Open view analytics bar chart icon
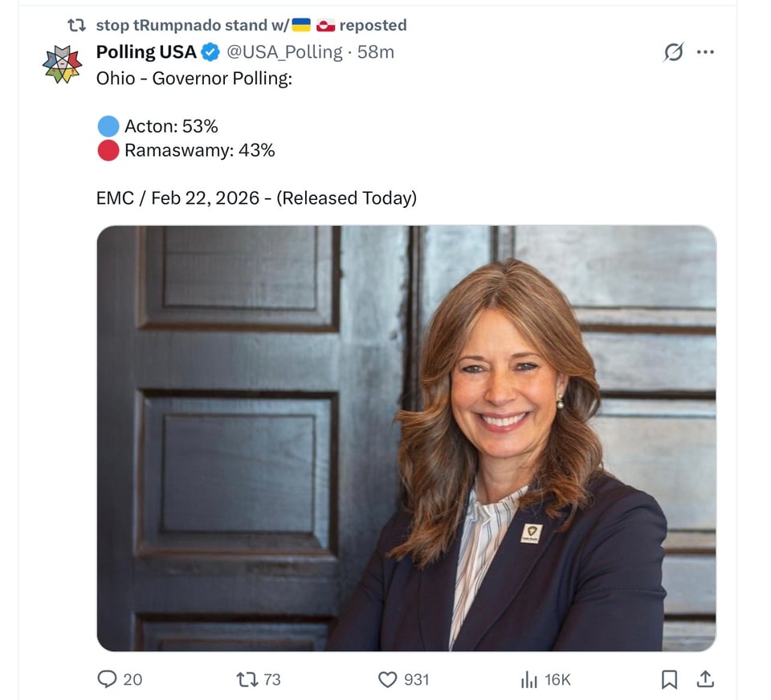The image size is (771, 700). click(x=528, y=679)
